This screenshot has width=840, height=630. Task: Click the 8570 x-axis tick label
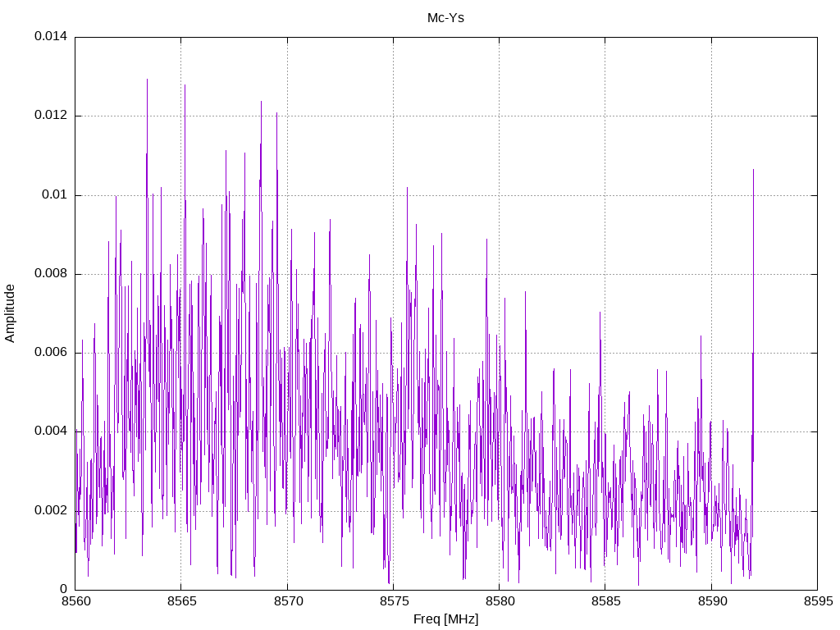tap(288, 601)
